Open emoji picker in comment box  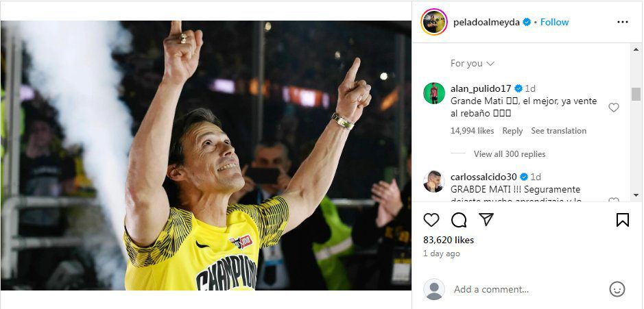pos(617,289)
